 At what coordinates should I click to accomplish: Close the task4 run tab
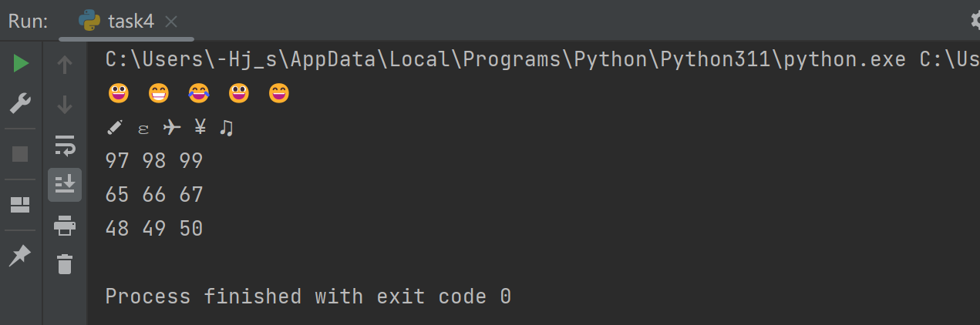point(171,22)
